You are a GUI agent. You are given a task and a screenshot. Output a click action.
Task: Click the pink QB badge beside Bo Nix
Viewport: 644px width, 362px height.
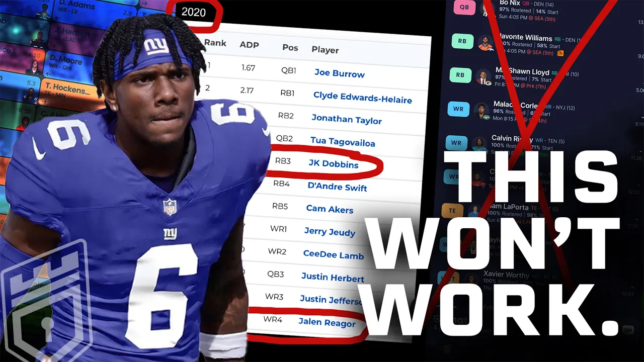(x=464, y=7)
